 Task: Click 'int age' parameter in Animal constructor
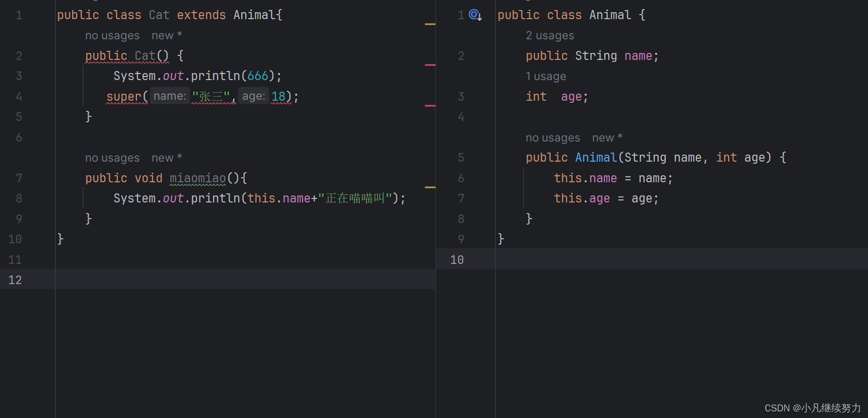pos(741,158)
